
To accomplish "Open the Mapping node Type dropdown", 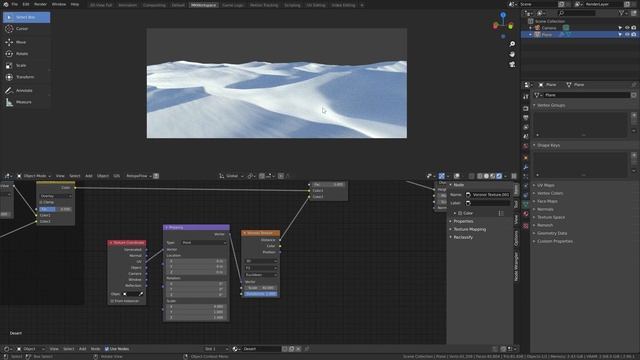I will click(204, 242).
